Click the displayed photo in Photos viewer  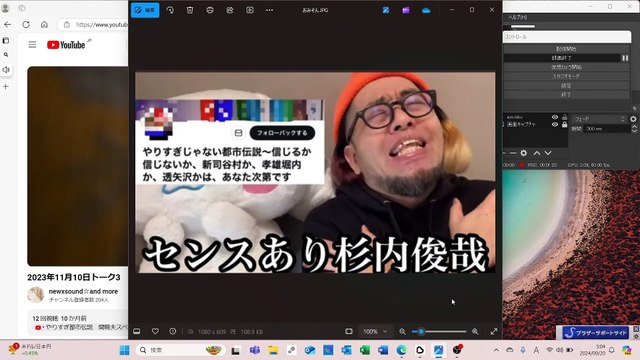315,172
